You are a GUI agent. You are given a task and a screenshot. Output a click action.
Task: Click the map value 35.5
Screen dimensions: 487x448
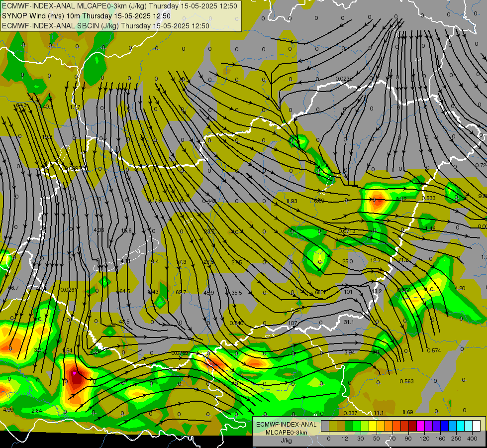(x=237, y=293)
